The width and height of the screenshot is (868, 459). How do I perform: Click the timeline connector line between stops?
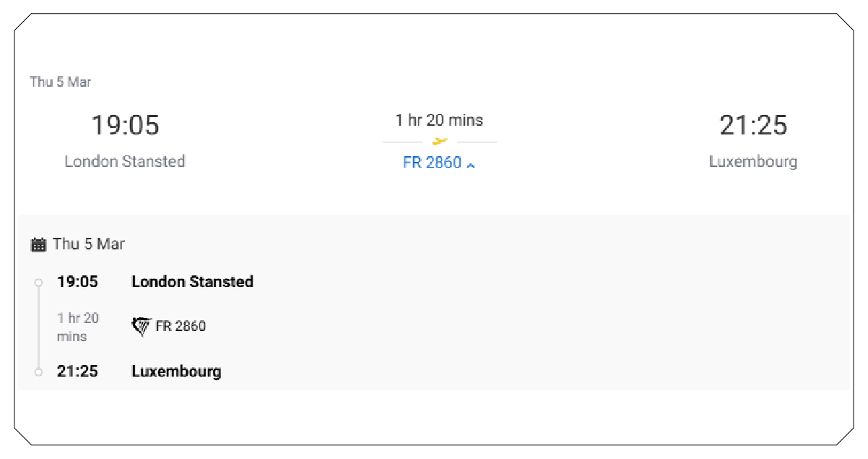coord(38,327)
